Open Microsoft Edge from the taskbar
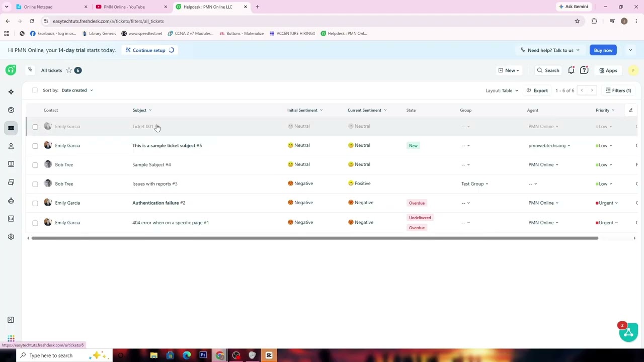 [x=187, y=355]
